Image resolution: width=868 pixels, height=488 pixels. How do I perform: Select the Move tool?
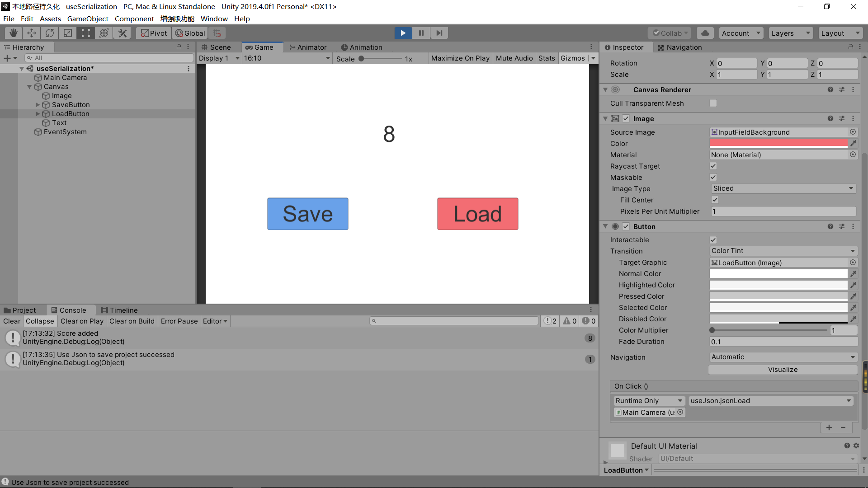click(x=31, y=33)
